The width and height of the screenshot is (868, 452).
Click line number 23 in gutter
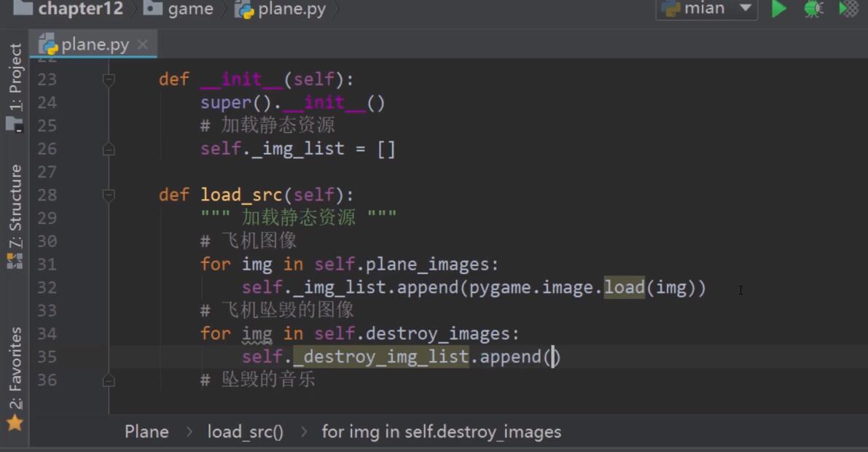click(47, 79)
